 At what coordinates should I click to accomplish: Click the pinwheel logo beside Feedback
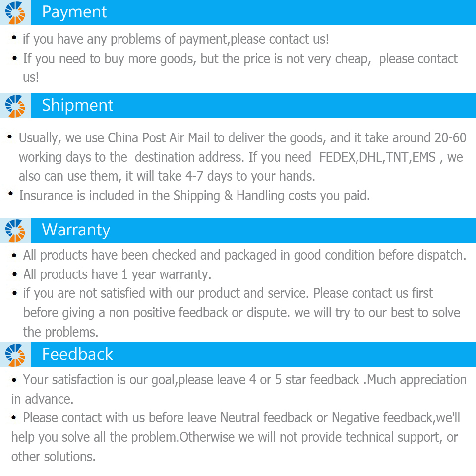(x=15, y=354)
